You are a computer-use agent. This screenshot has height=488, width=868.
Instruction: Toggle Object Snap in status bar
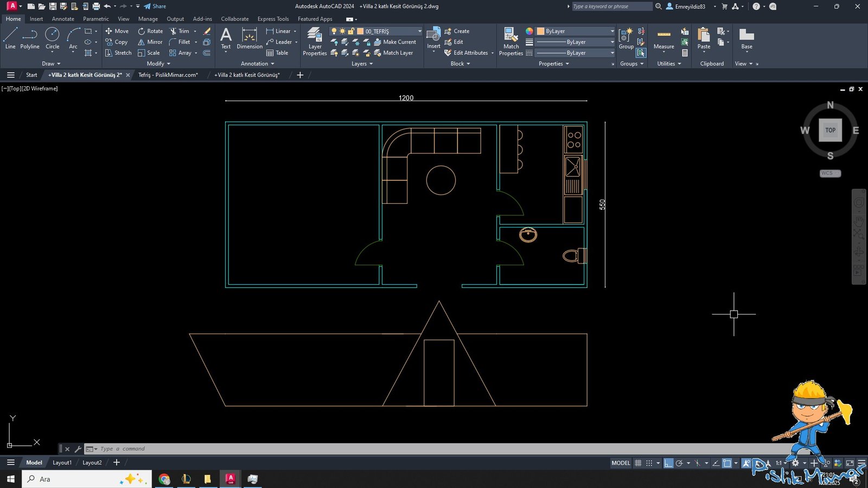pyautogui.click(x=727, y=463)
